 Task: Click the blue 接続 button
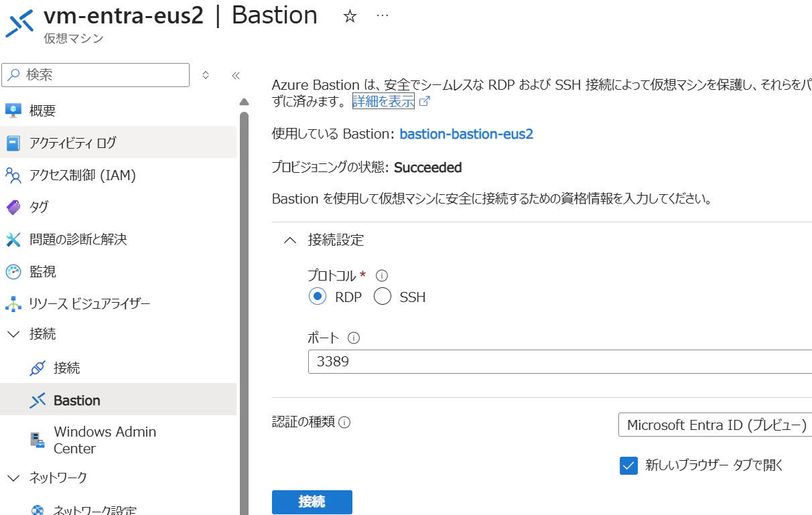312,502
